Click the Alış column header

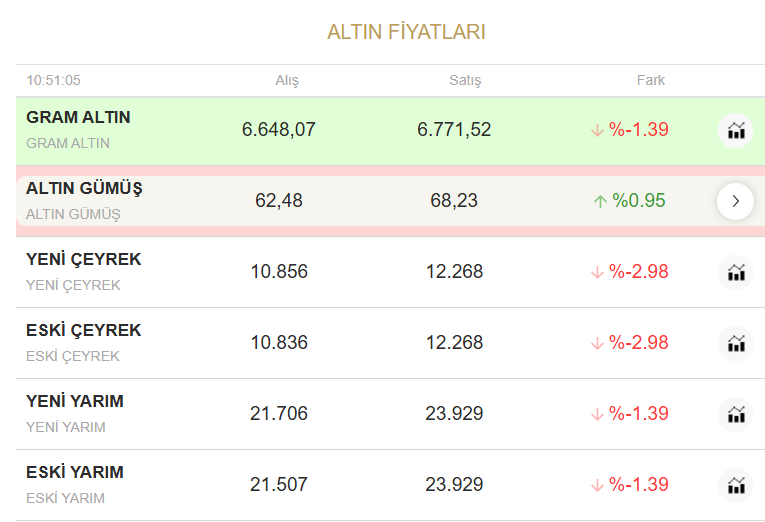287,80
